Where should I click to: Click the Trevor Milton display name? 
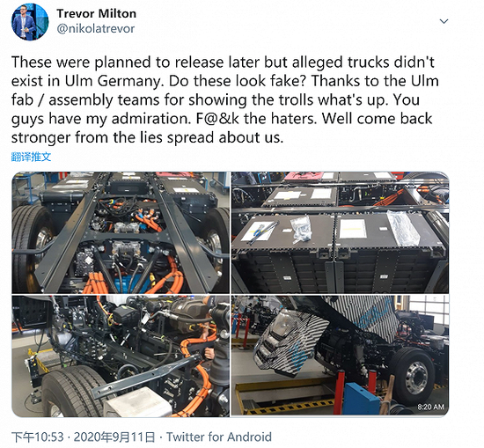[x=96, y=13]
